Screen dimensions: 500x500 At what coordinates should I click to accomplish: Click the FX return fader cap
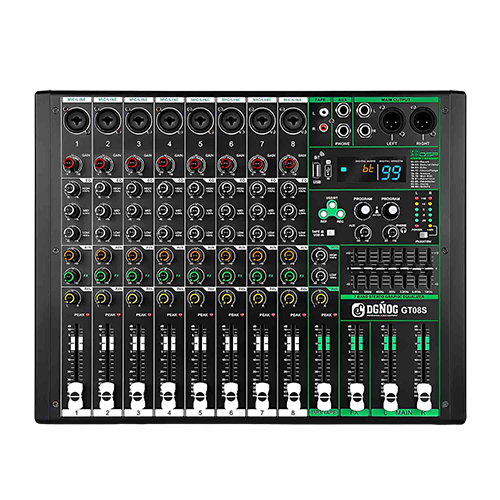click(356, 397)
